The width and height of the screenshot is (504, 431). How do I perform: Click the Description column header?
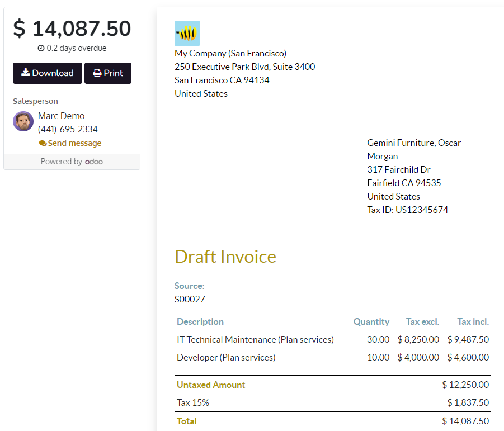(200, 321)
